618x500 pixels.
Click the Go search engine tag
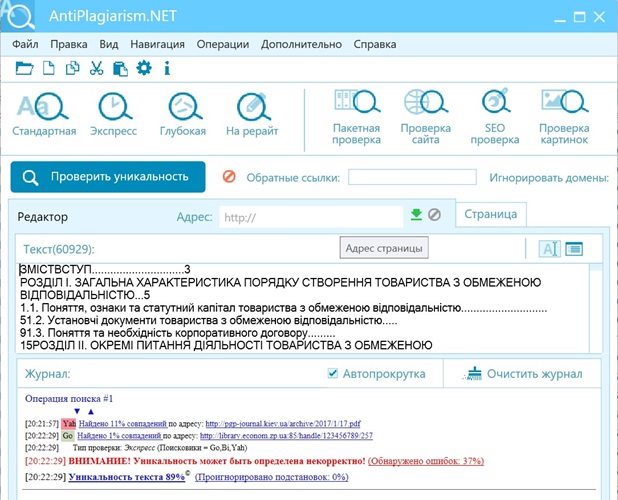[67, 436]
